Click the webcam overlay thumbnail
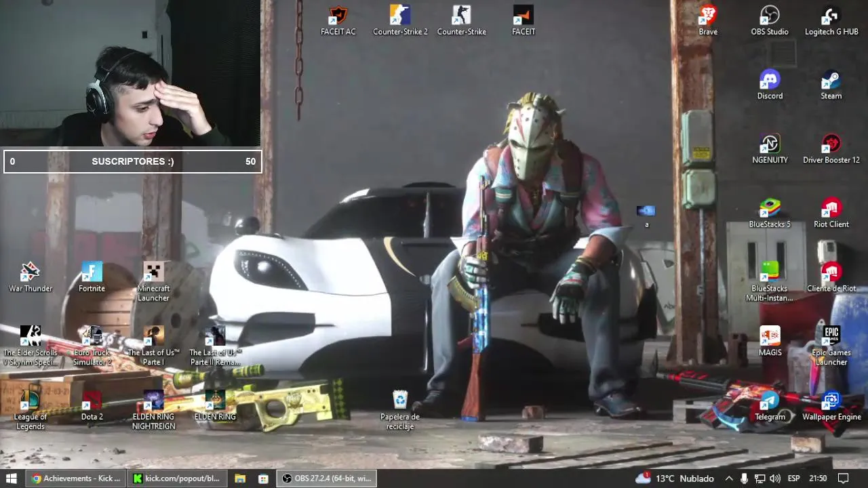Viewport: 868px width, 488px height. 130,73
